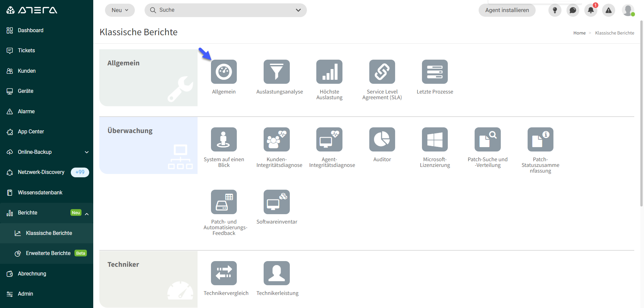Open the Agent-Integritätsdiagnose report
Screen dimensions: 644x308
click(329, 139)
